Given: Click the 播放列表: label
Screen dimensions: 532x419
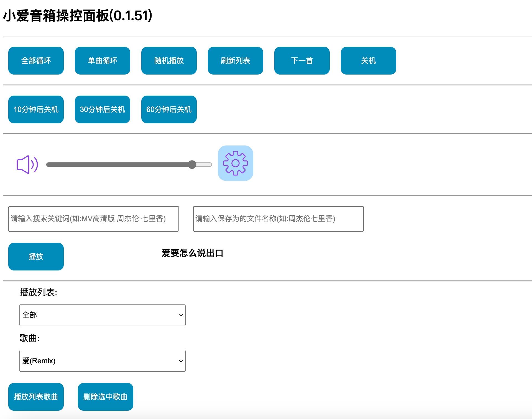Looking at the screenshot, I should click(38, 292).
